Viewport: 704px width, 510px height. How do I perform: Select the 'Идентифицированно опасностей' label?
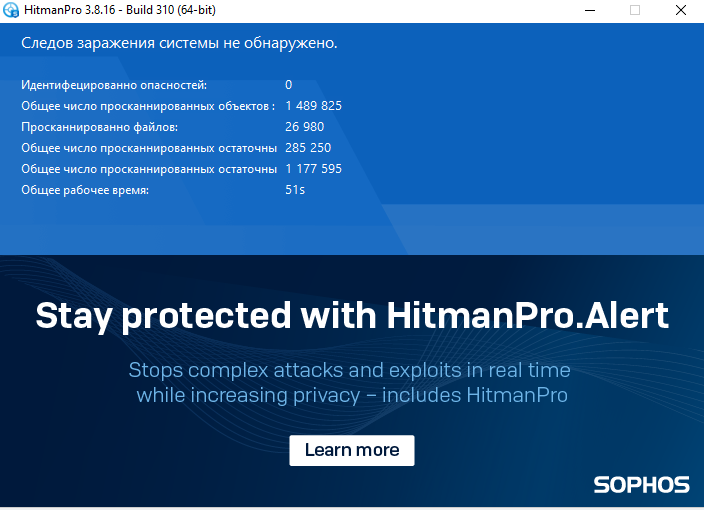[114, 85]
